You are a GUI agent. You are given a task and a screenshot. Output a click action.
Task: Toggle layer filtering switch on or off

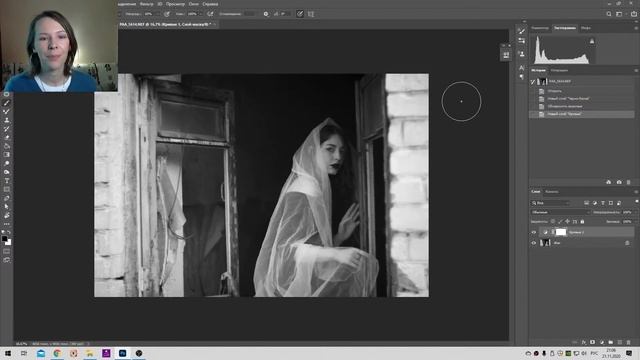coord(637,202)
